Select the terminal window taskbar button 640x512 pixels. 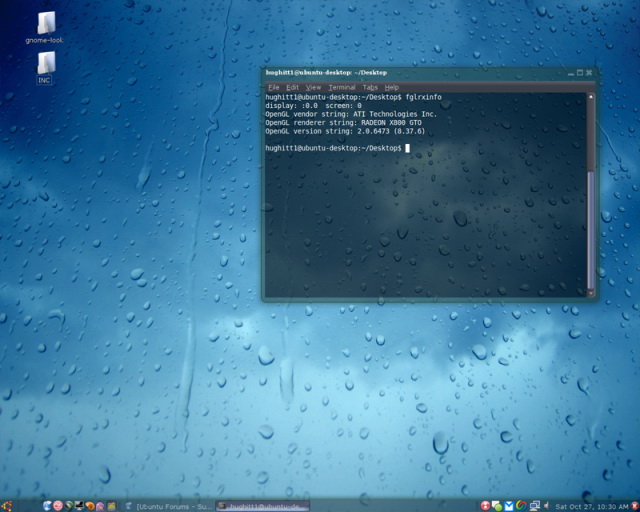coord(263,505)
